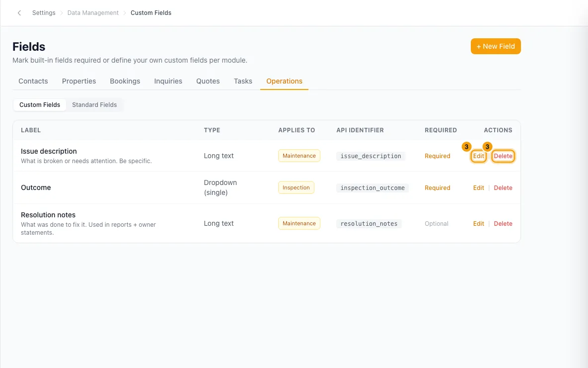
Task: Click Maintenance tag in Resolution notes row
Action: coord(299,223)
